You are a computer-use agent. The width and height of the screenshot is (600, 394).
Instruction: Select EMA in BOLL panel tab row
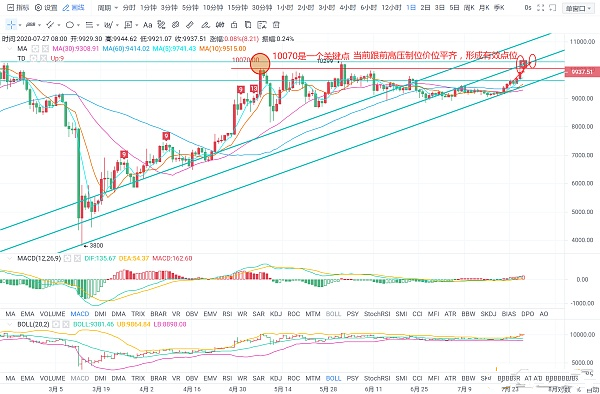tap(27, 378)
